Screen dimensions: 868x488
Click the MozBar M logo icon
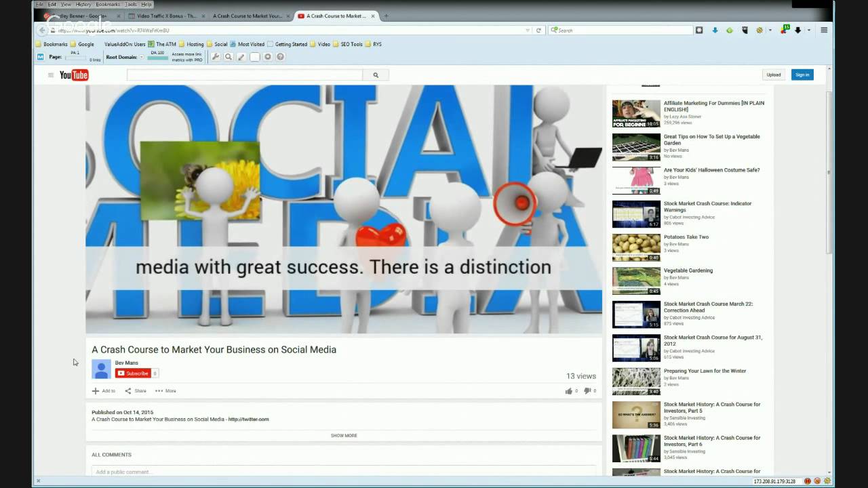click(41, 57)
